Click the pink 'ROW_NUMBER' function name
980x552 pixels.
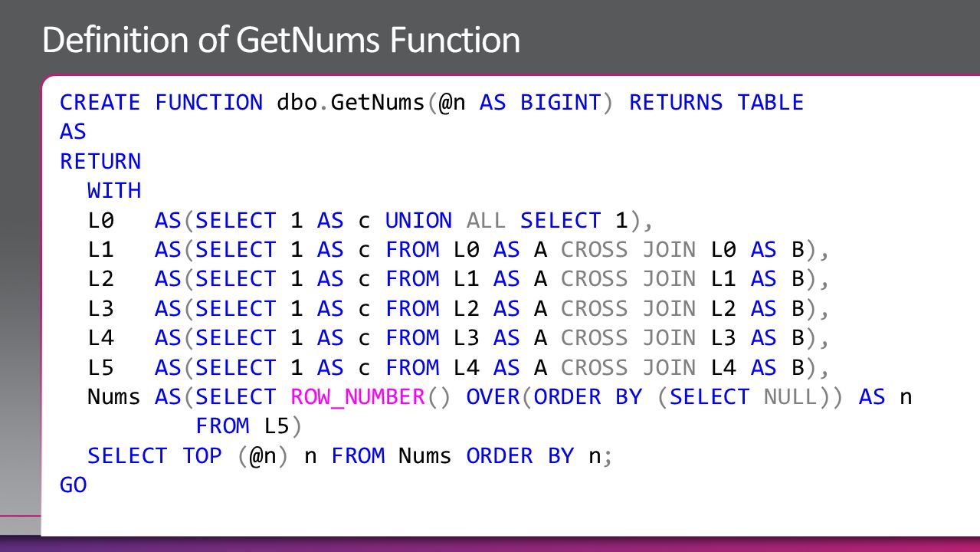358,397
